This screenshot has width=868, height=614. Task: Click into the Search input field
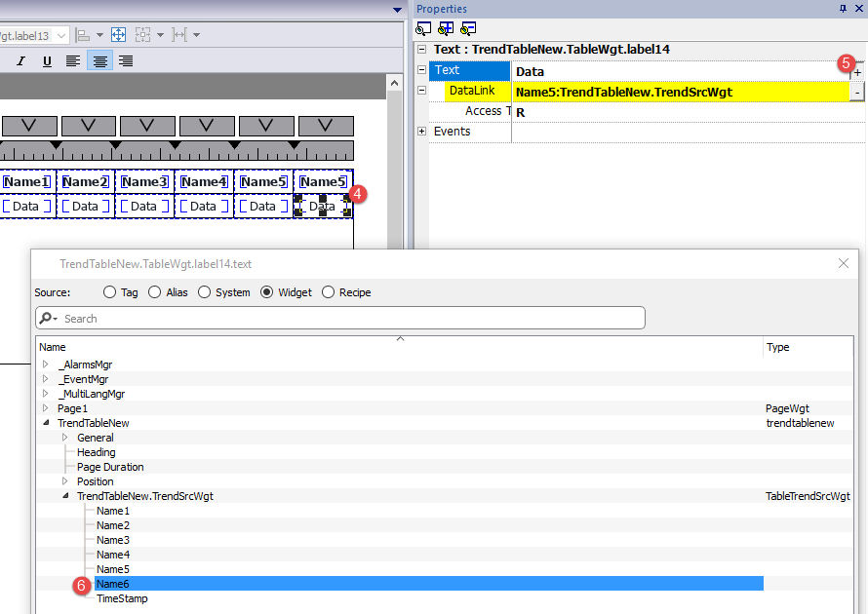[x=351, y=319]
